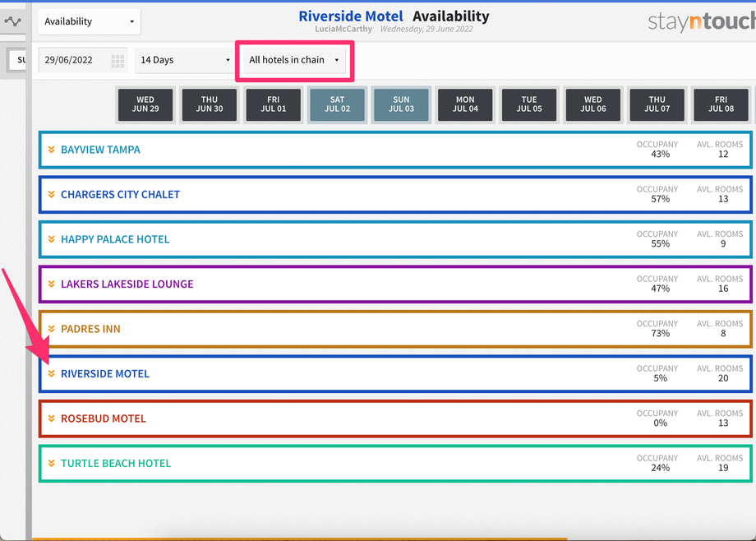Open the 14 Days range dropdown
Image resolution: width=756 pixels, height=541 pixels.
pyautogui.click(x=185, y=60)
